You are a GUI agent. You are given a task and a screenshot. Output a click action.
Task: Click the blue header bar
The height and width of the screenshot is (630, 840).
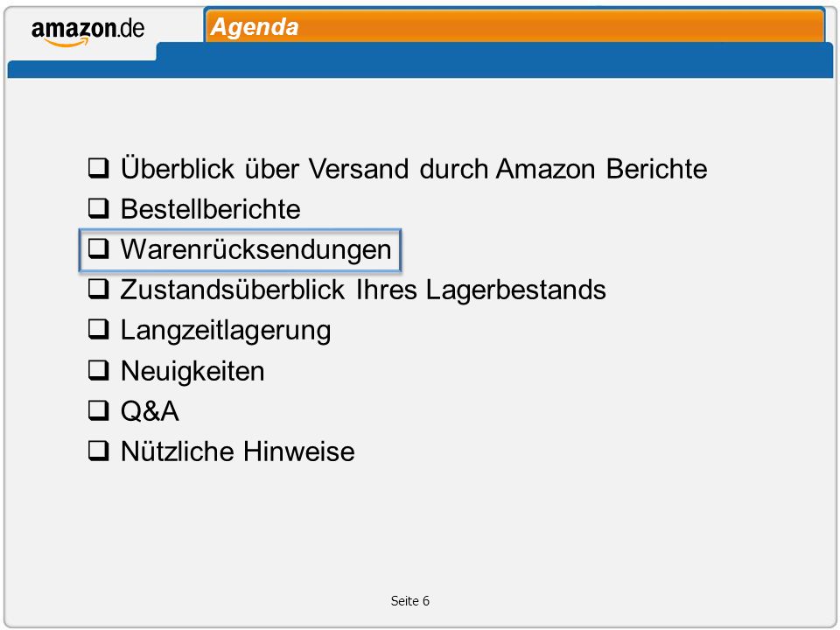(x=420, y=61)
